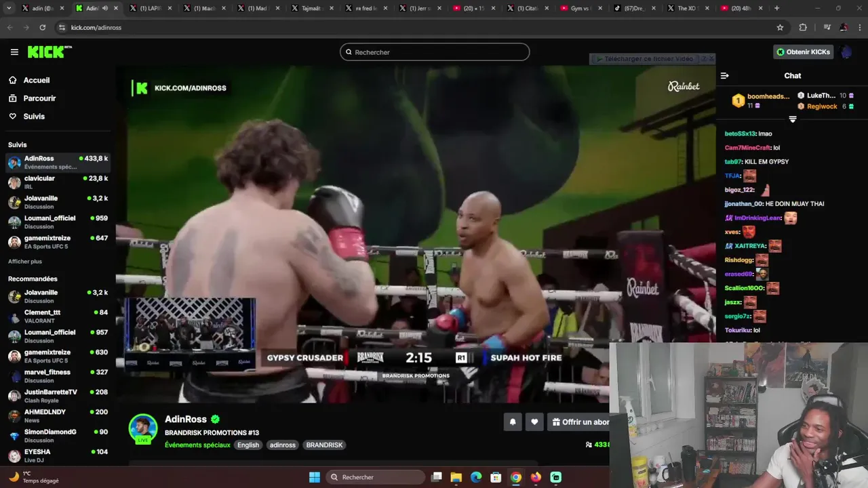Open the Accueil sidebar link

pos(36,80)
